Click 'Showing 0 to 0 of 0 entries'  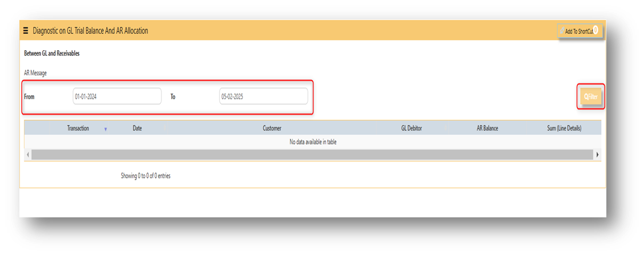click(145, 176)
